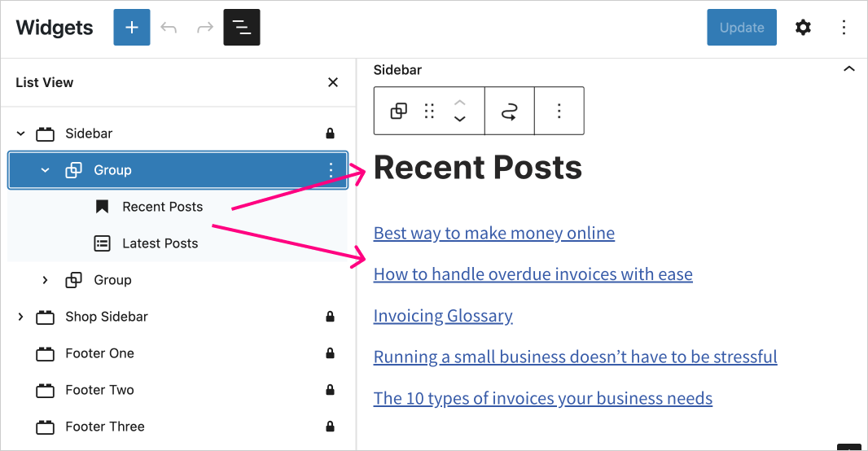The image size is (868, 451).
Task: Close the List View panel
Action: click(x=333, y=82)
